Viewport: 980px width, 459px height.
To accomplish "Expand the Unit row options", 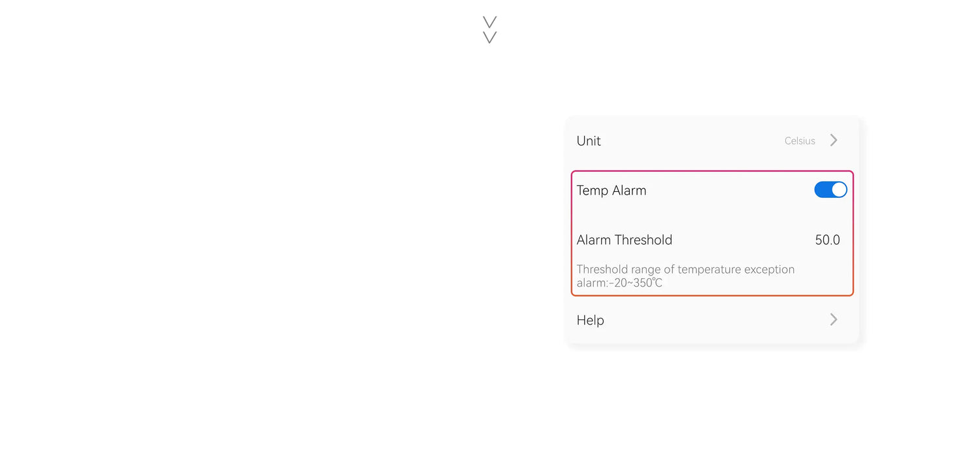I will 712,140.
